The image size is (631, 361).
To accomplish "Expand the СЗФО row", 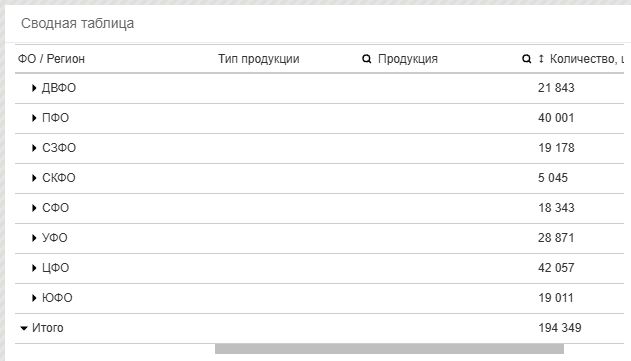I will point(34,148).
